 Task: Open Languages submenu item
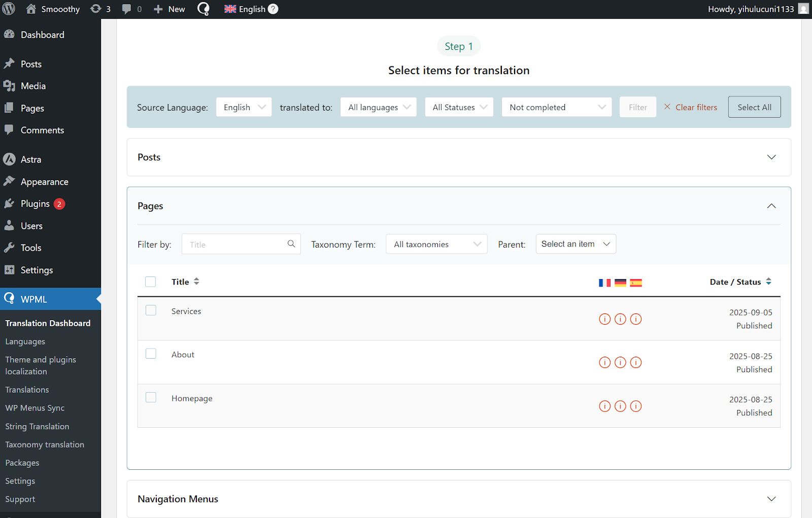pos(25,341)
